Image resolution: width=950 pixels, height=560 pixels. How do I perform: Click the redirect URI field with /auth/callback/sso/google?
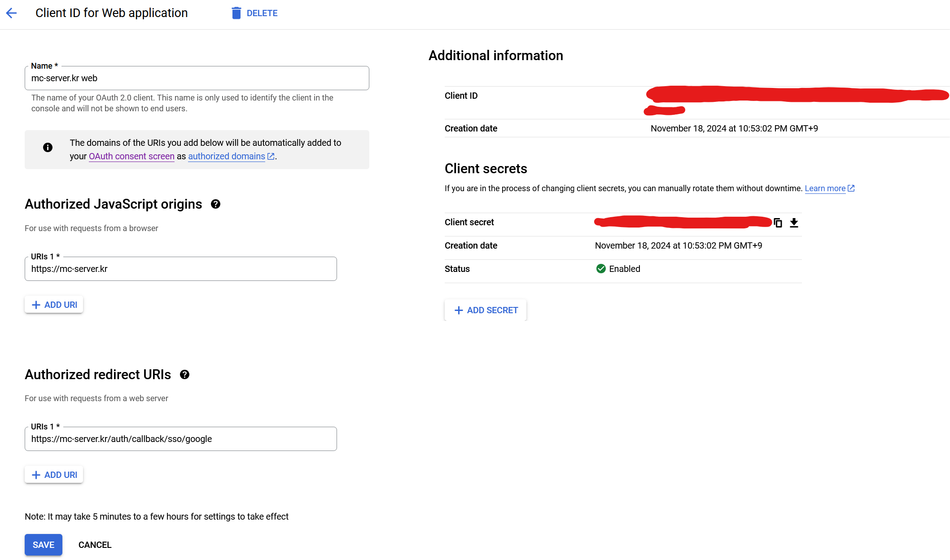pos(180,439)
